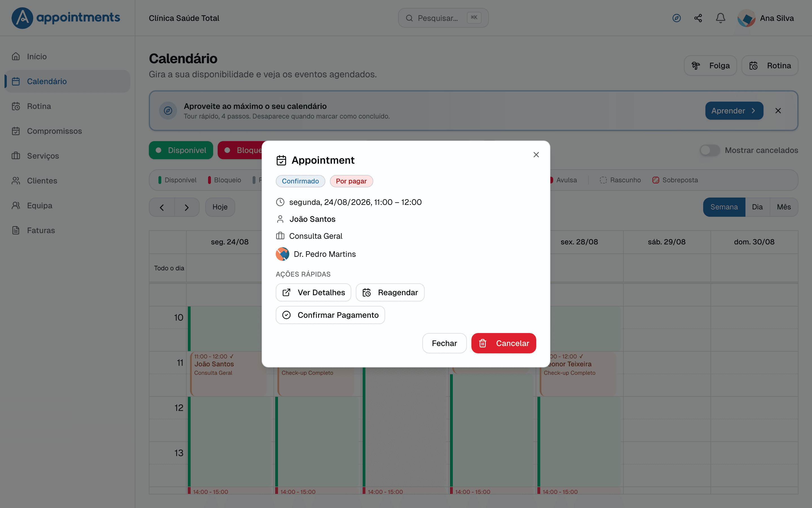
Task: Click the Por pagar status badge
Action: point(351,181)
